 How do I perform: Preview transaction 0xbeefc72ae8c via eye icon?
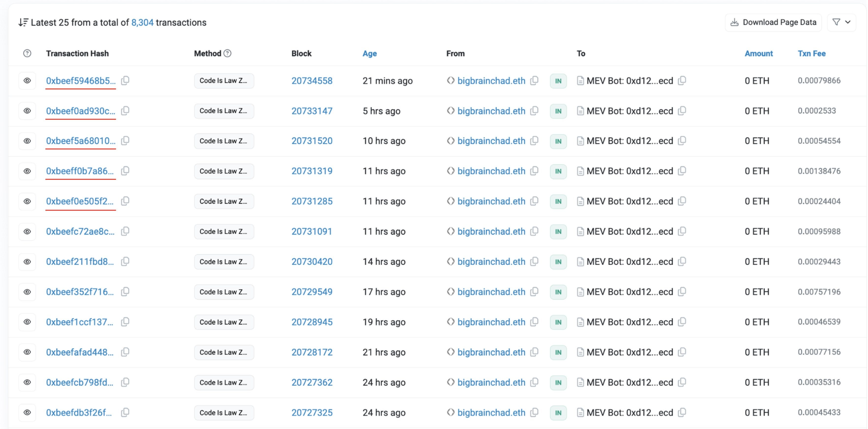27,231
